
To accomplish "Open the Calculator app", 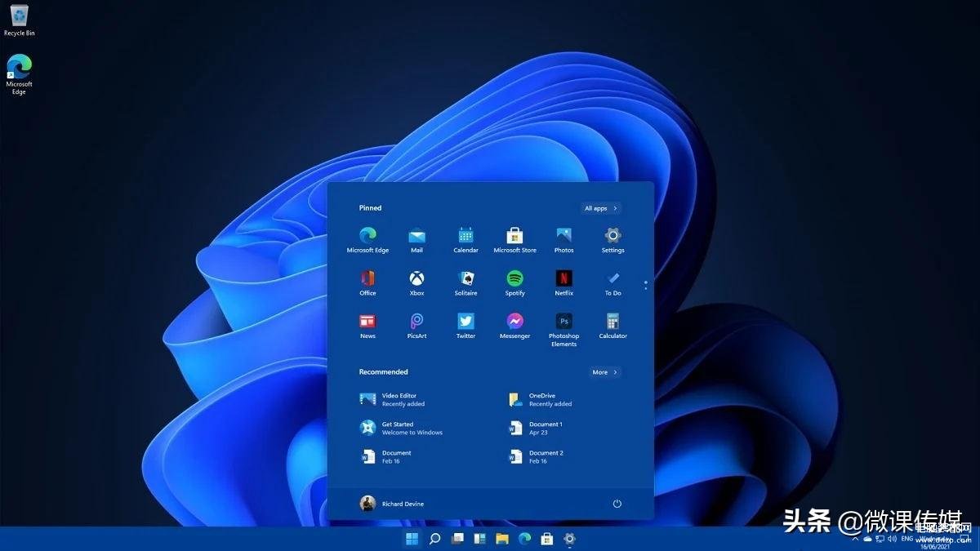I will 612,326.
